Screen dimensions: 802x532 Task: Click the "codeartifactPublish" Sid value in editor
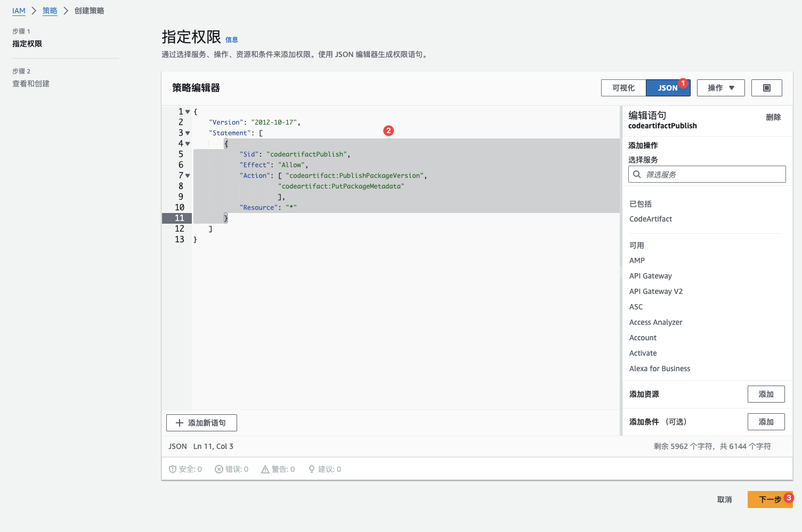[x=307, y=154]
